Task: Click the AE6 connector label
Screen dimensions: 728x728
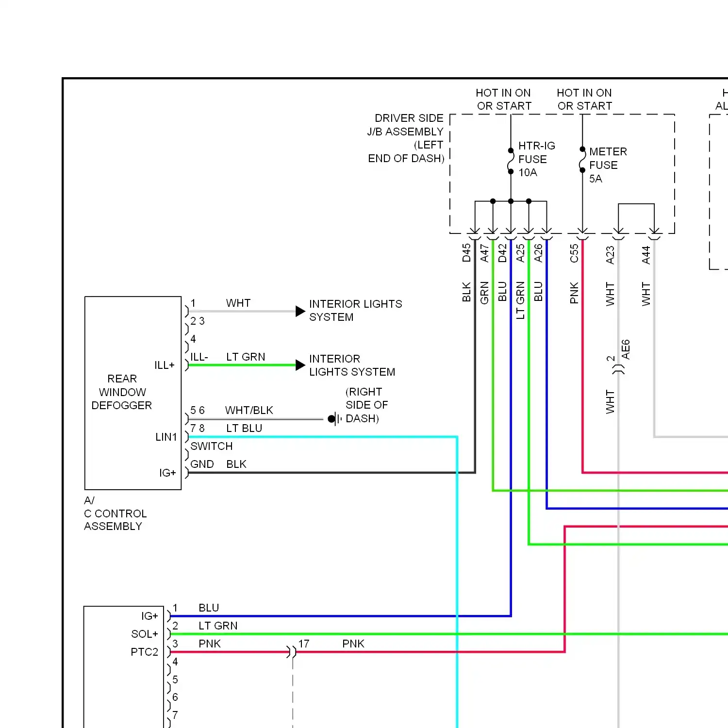Action: (626, 349)
